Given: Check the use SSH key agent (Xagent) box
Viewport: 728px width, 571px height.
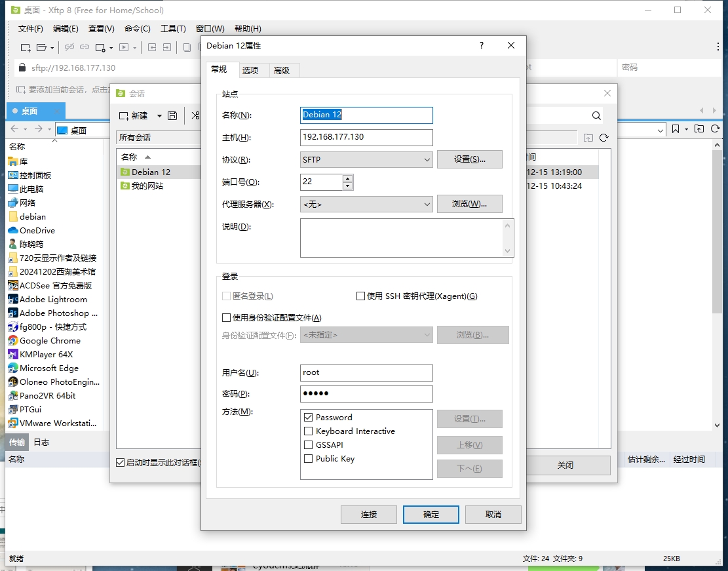Looking at the screenshot, I should point(360,296).
